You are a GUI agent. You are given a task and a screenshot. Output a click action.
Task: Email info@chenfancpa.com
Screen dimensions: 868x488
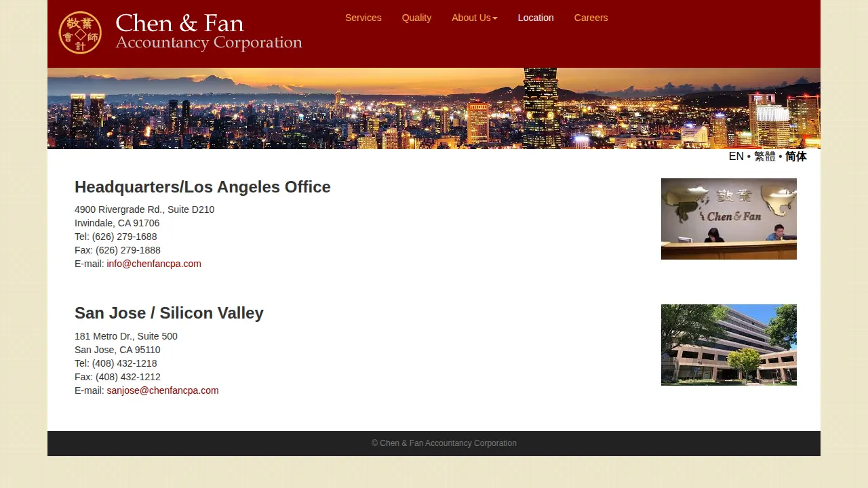coord(154,264)
